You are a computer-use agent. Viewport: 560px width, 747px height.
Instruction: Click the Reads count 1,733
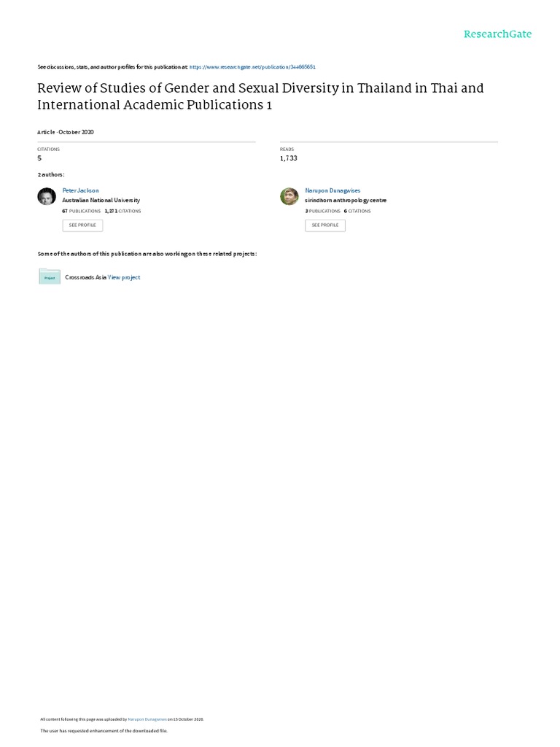pos(289,158)
